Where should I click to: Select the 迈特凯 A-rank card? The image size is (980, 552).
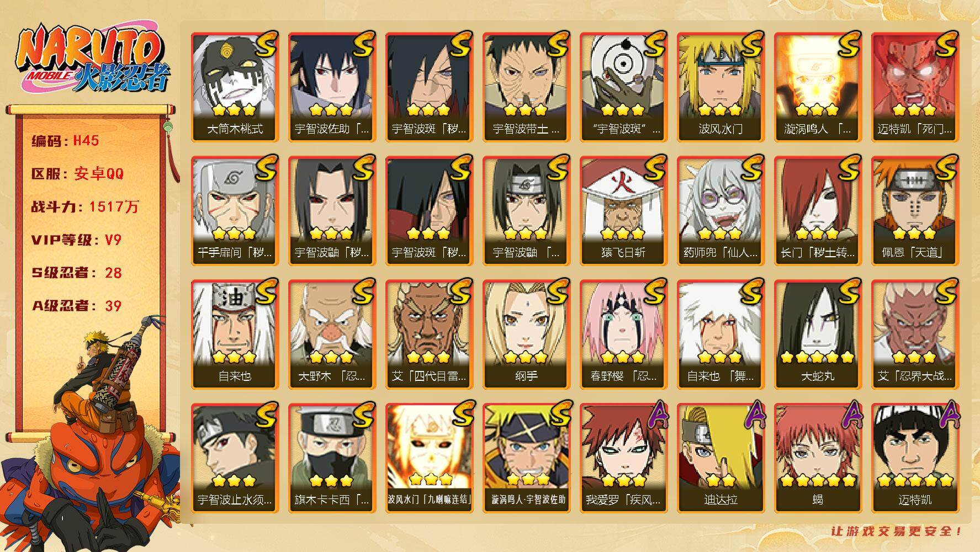click(x=915, y=458)
